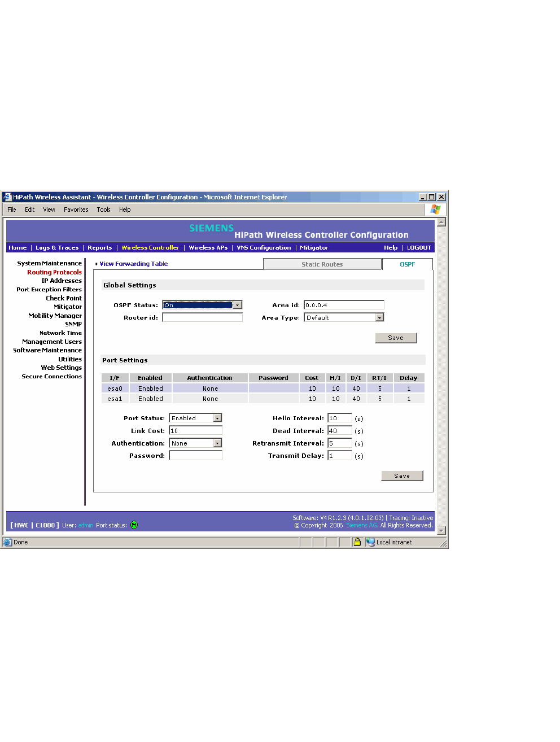Open the Wireless Controller page

click(150, 247)
